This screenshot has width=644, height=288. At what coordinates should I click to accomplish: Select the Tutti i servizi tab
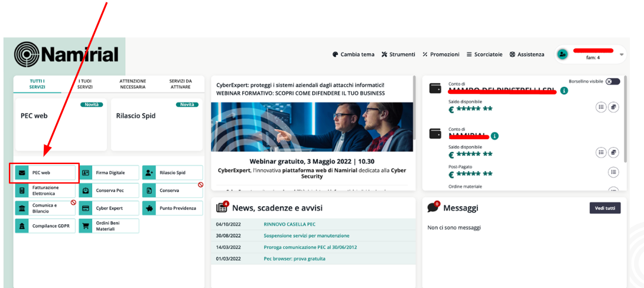pos(37,84)
